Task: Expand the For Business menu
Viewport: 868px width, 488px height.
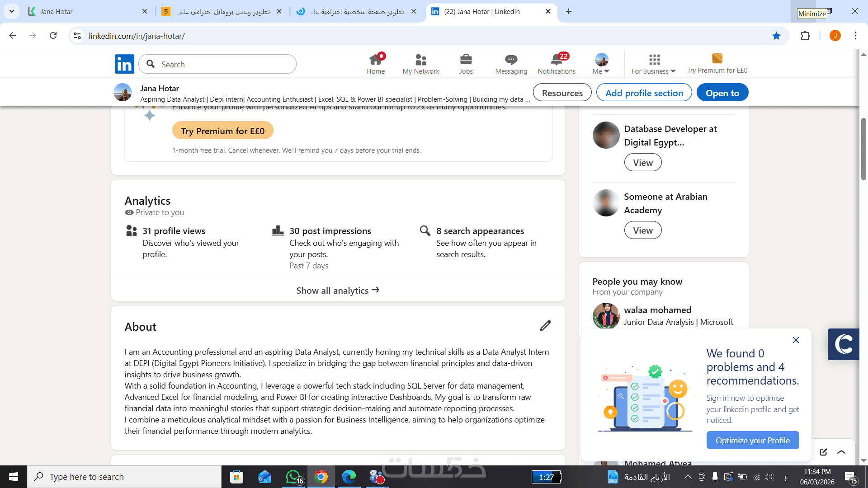Action: 654,64
